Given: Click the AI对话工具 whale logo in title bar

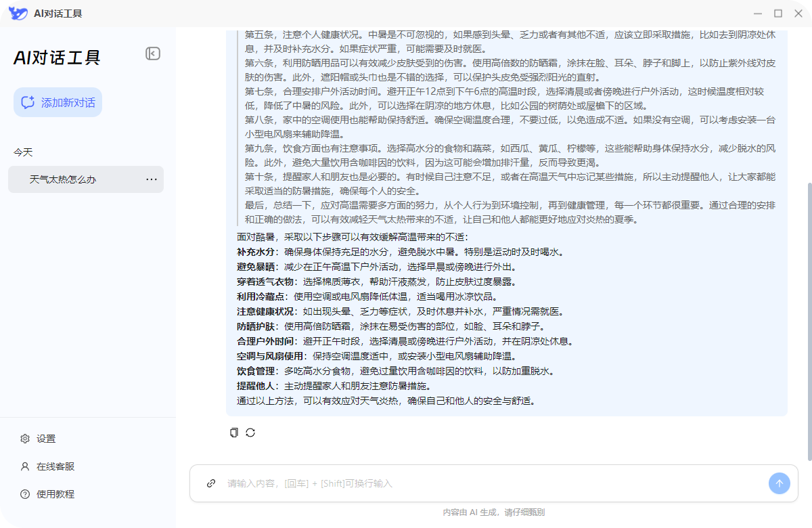Looking at the screenshot, I should coord(18,13).
